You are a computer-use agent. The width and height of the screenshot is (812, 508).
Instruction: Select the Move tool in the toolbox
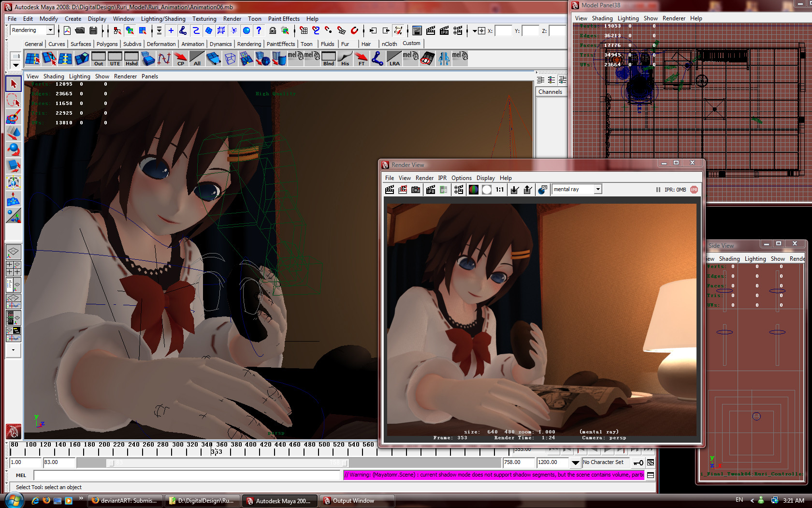pyautogui.click(x=14, y=134)
